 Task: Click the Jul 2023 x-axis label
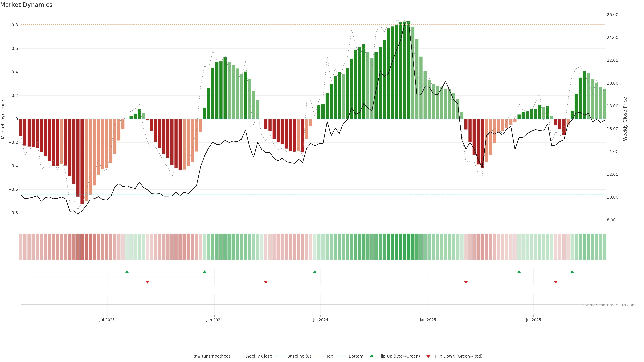(107, 320)
